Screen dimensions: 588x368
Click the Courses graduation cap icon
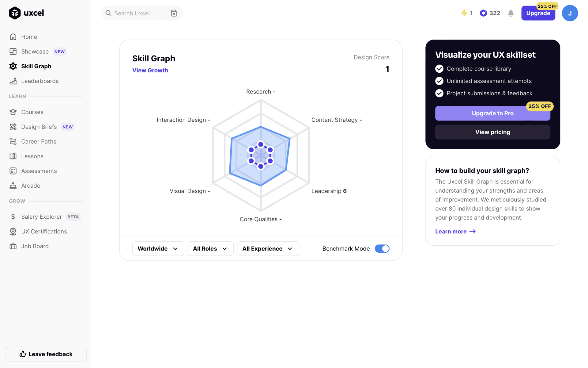13,112
